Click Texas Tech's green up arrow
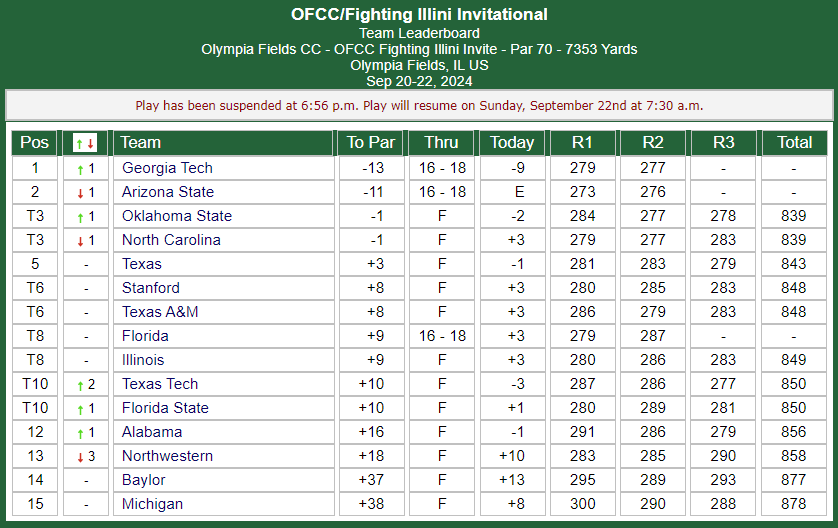The width and height of the screenshot is (838, 528). coord(80,386)
